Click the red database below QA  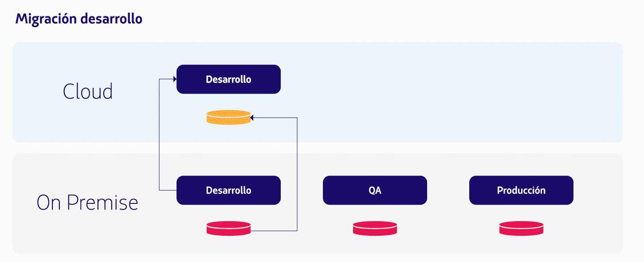pos(375,228)
